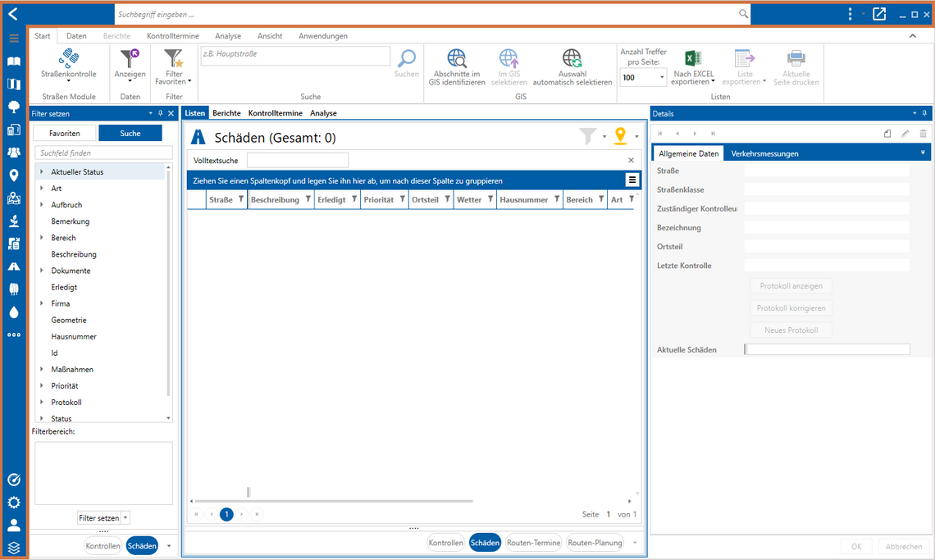Click the Abschnitte im GIS identifizieren icon

coord(457,58)
